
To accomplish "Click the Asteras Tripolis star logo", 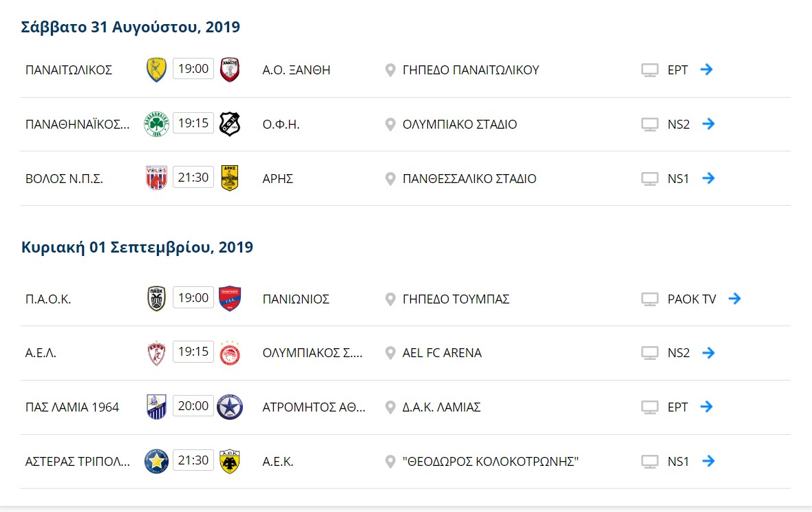I will 156,461.
